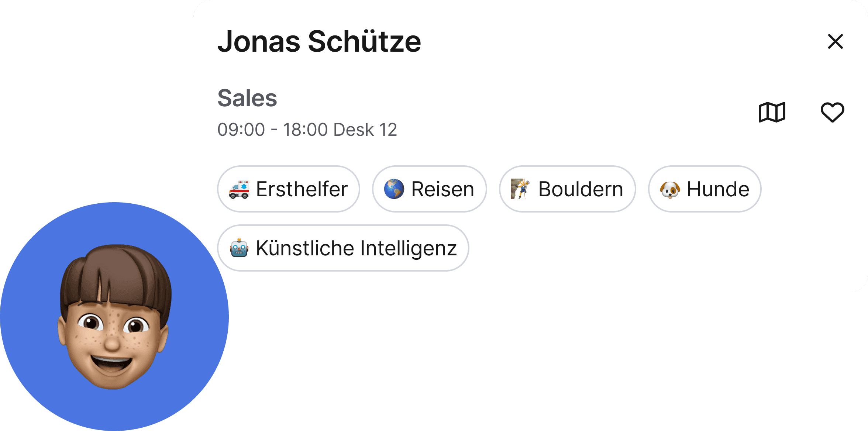
Task: Click the ambulance emoji in Ersthelfer tag
Action: pyautogui.click(x=239, y=189)
